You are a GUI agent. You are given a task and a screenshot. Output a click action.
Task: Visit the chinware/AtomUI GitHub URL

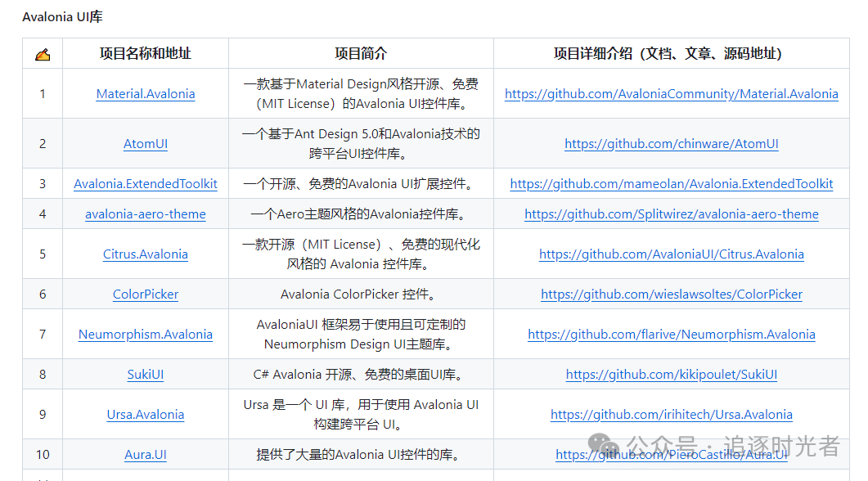671,144
